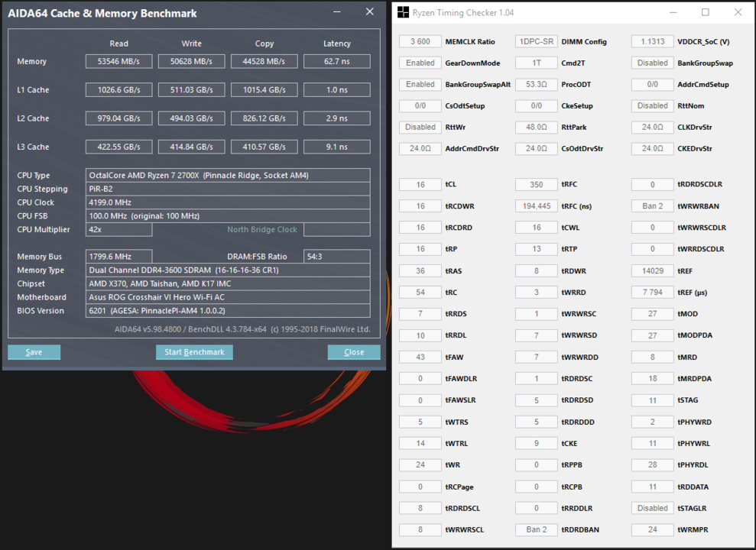Maximize the Ryzen Timing Checker window
Viewport: 756px width, 550px height.
pos(706,12)
